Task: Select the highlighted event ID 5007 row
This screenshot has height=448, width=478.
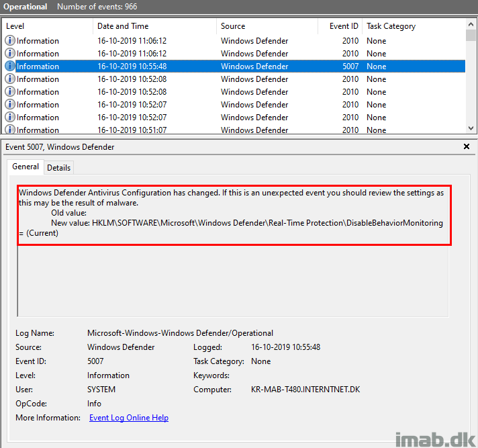Action: pyautogui.click(x=234, y=66)
